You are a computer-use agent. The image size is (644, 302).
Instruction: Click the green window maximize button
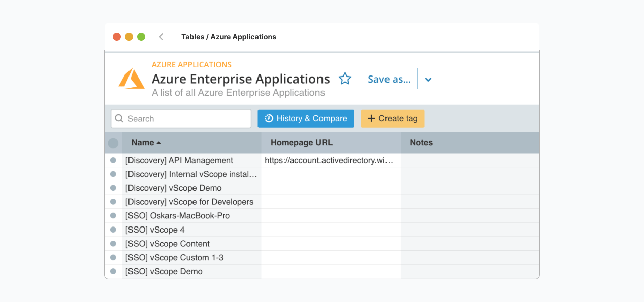(x=141, y=37)
